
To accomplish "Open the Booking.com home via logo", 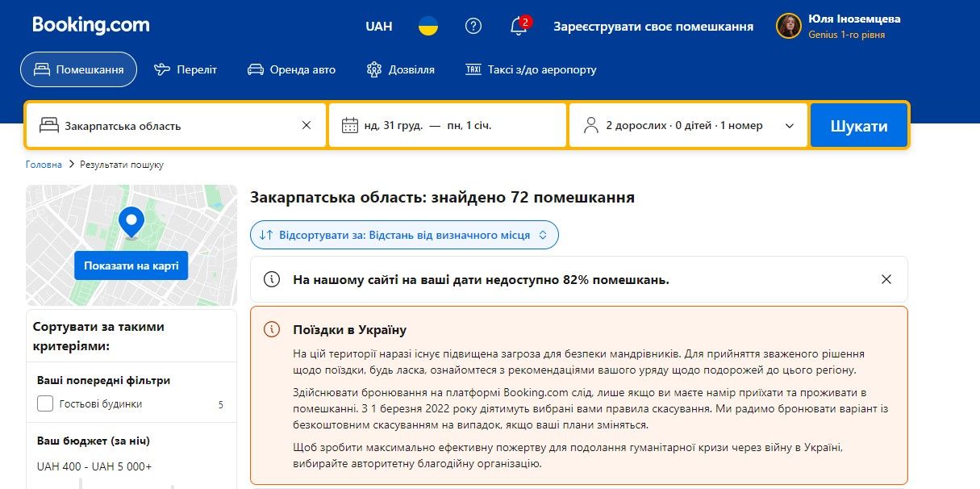I will click(89, 25).
